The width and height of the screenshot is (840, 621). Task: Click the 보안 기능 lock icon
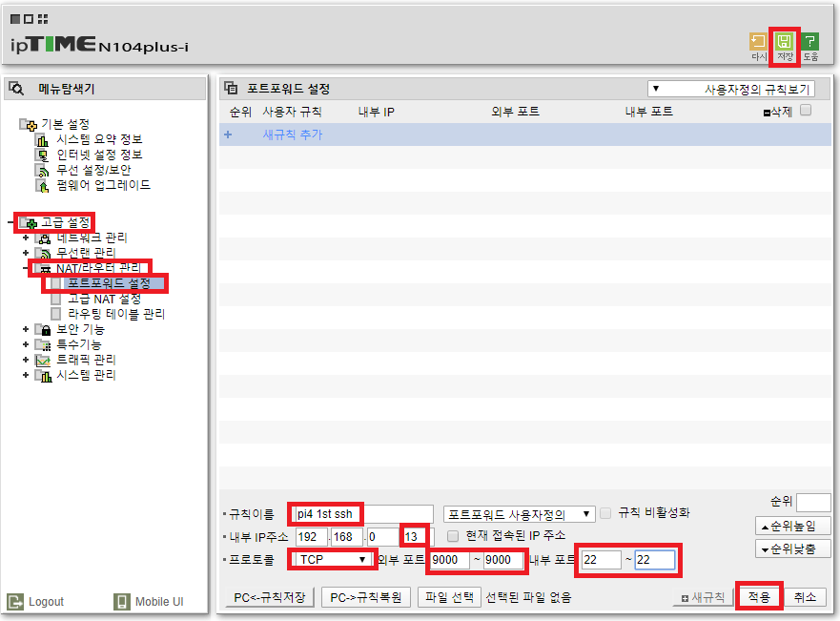[42, 329]
